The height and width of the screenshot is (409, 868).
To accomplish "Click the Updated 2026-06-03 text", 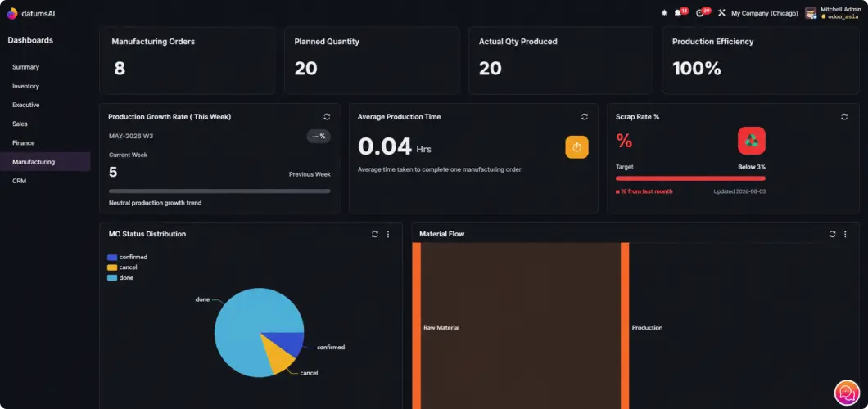I will point(739,191).
